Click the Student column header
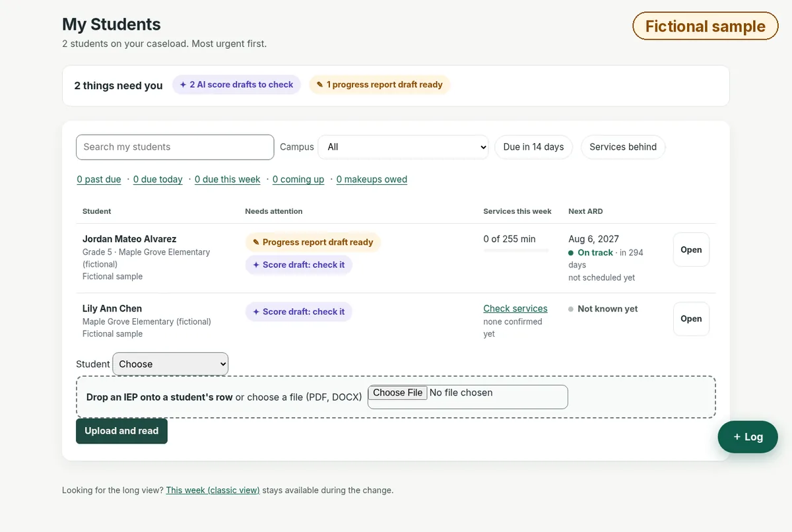 tap(96, 211)
